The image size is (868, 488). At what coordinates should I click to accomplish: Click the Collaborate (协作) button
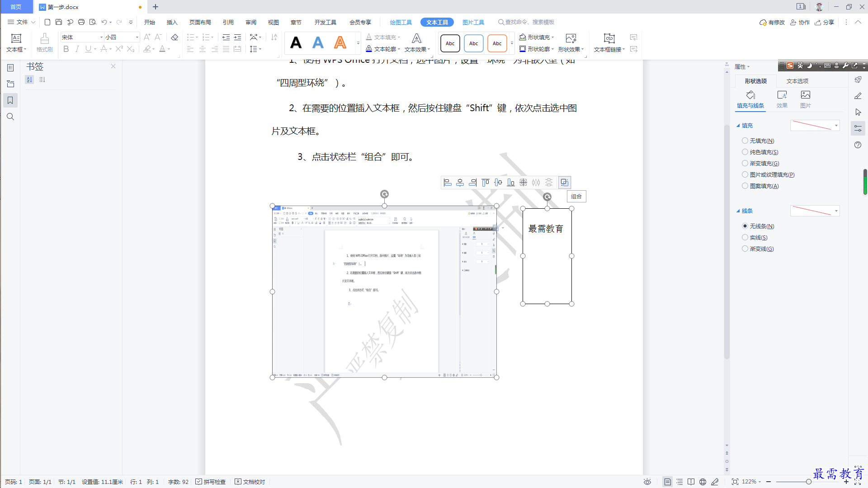(x=800, y=22)
